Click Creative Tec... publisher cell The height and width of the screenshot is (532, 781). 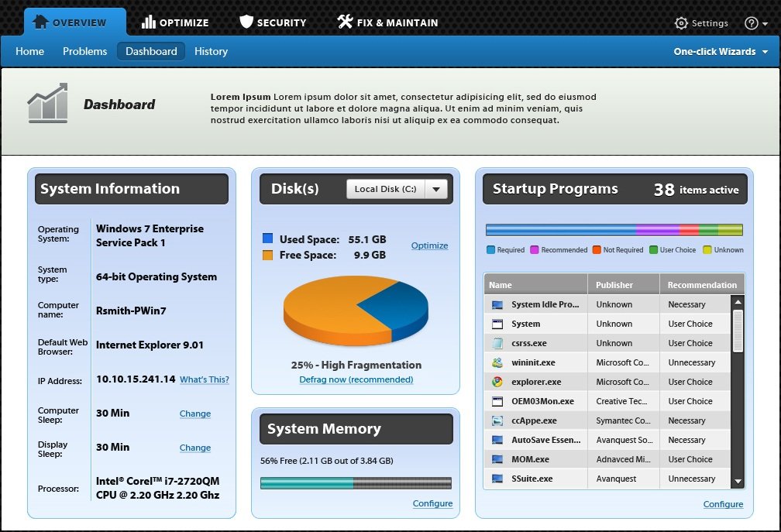pyautogui.click(x=621, y=401)
